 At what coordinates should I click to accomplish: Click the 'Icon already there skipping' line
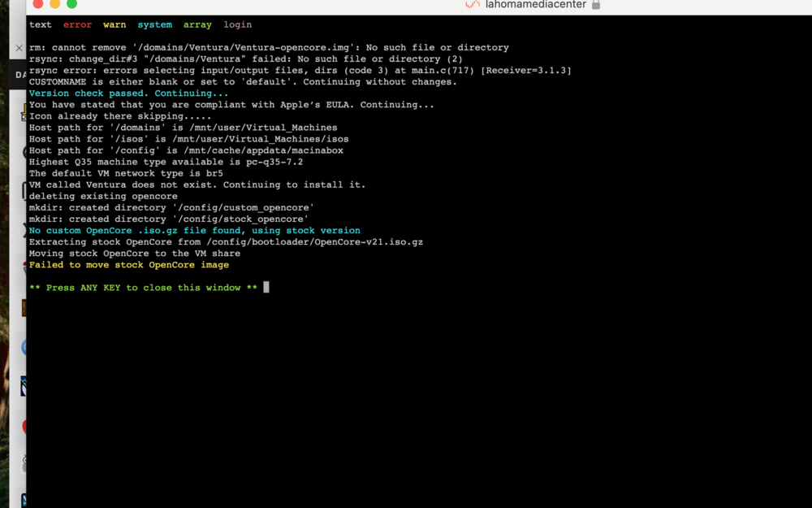[120, 116]
